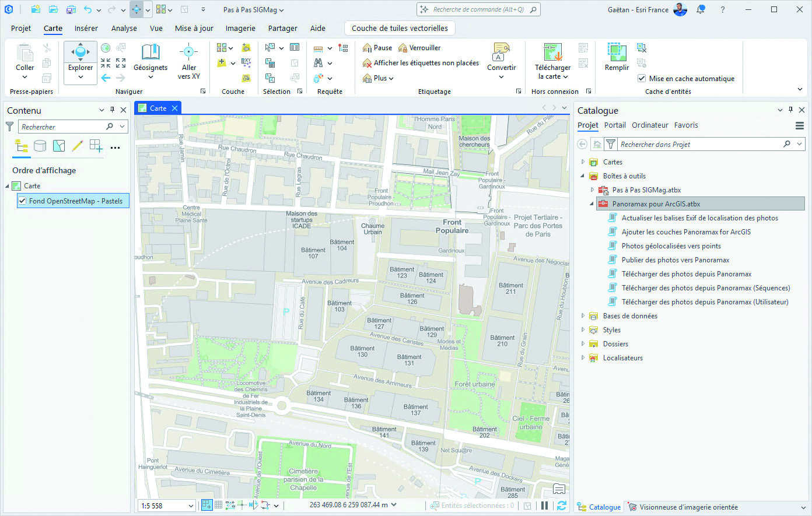
Task: Select Photos géolocalisées vers points tool
Action: [671, 246]
